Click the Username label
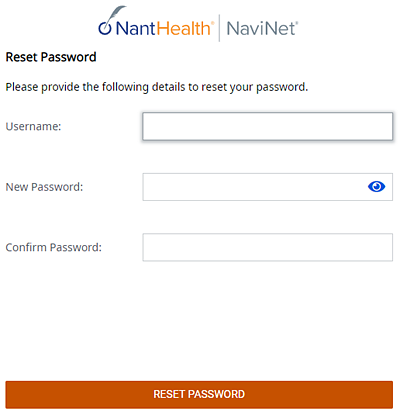Image resolution: width=400 pixels, height=418 pixels. click(x=33, y=127)
